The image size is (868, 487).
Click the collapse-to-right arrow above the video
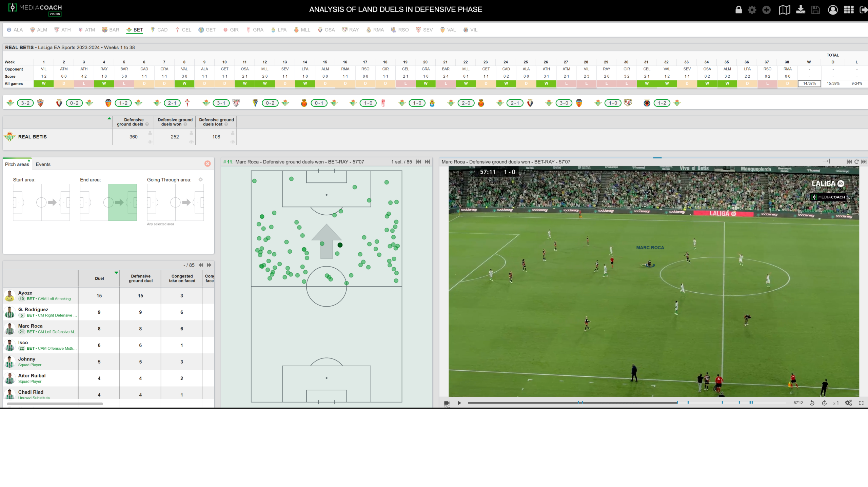click(x=826, y=161)
